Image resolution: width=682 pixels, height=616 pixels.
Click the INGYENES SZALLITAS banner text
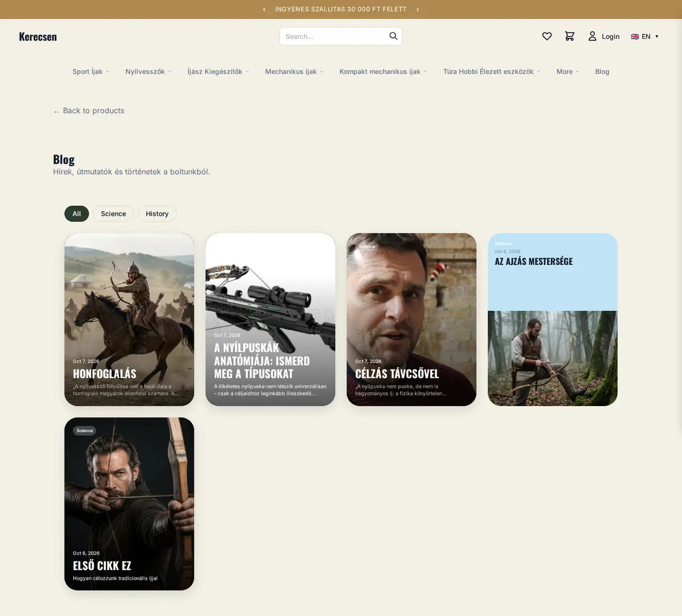tap(341, 10)
